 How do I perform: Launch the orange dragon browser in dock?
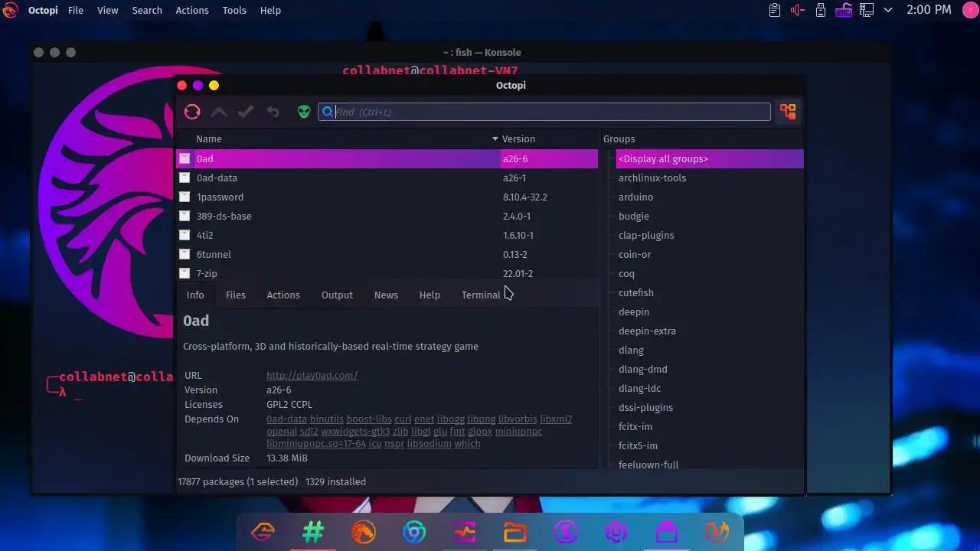click(364, 531)
